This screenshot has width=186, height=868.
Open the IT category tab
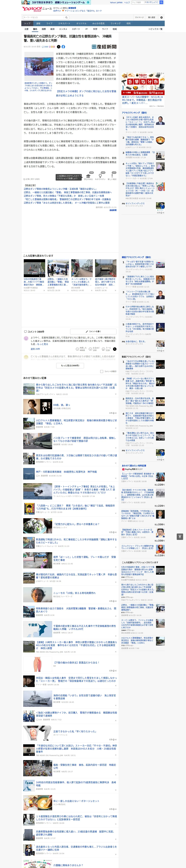click(86, 29)
